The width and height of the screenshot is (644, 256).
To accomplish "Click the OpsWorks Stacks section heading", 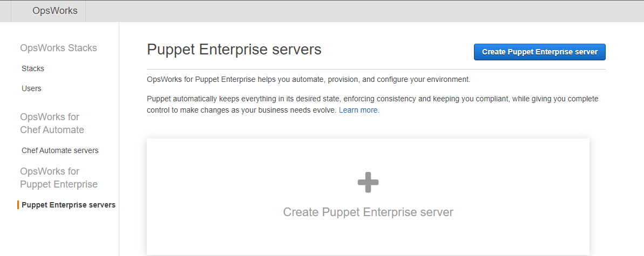I will click(58, 48).
